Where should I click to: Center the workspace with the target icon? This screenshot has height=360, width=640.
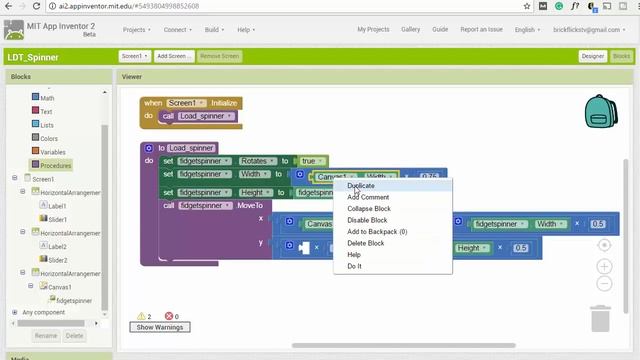click(x=604, y=245)
